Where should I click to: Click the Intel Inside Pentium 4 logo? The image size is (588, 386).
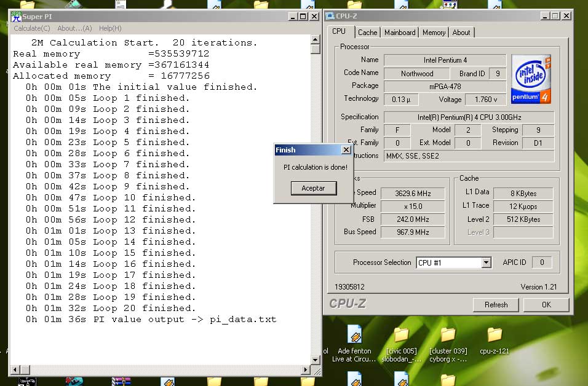pyautogui.click(x=530, y=79)
